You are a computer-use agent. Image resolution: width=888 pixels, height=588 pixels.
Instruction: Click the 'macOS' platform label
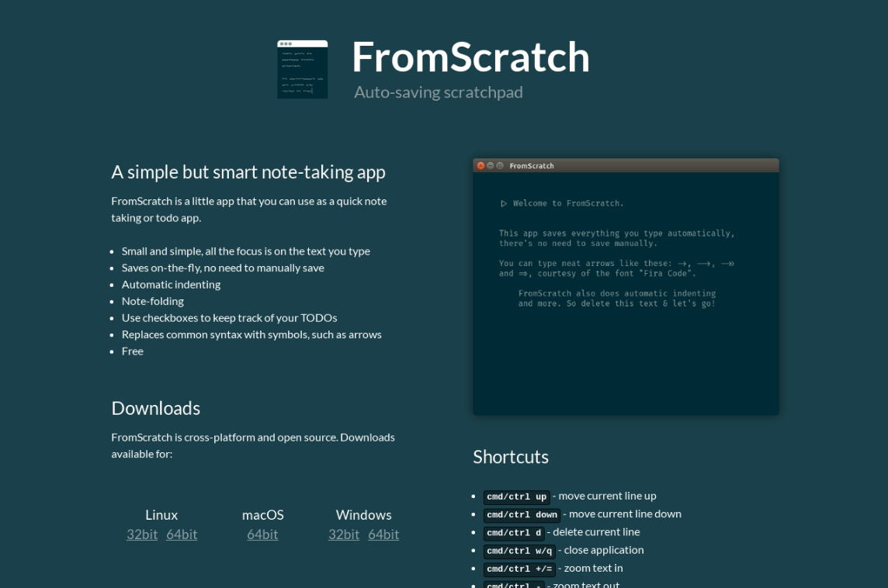pyautogui.click(x=263, y=515)
